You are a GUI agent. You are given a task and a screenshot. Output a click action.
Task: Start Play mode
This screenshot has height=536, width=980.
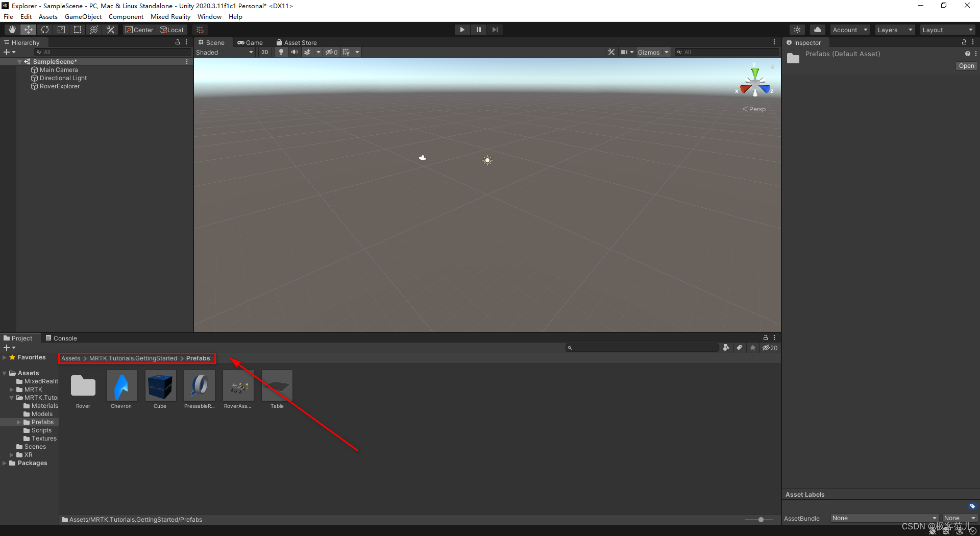pos(462,30)
